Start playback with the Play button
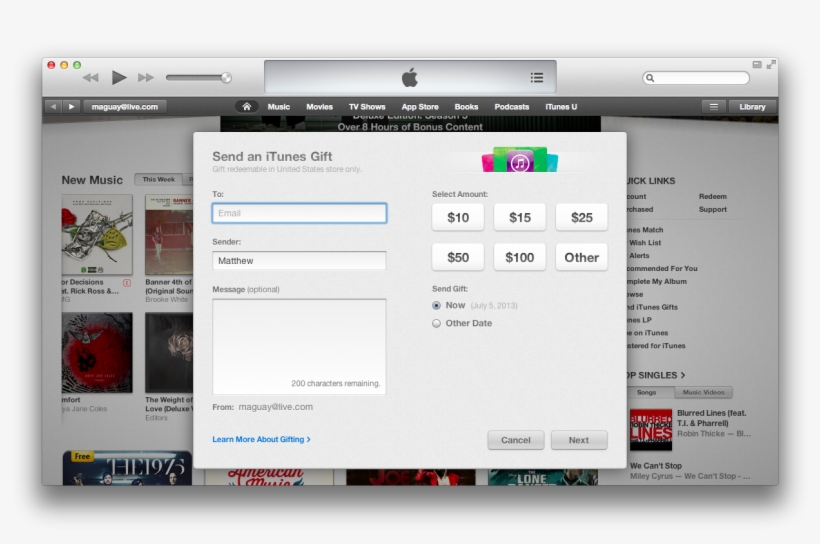The height and width of the screenshot is (544, 820). click(119, 77)
